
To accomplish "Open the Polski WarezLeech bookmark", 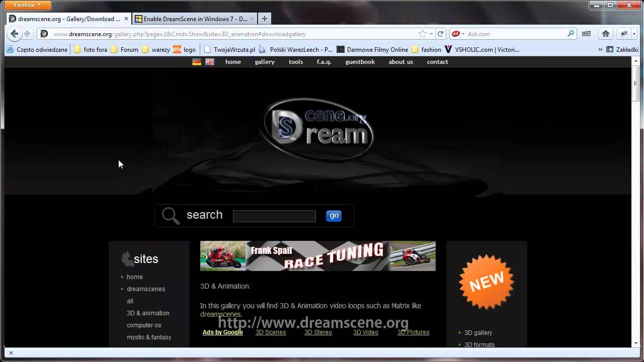I will coord(296,49).
